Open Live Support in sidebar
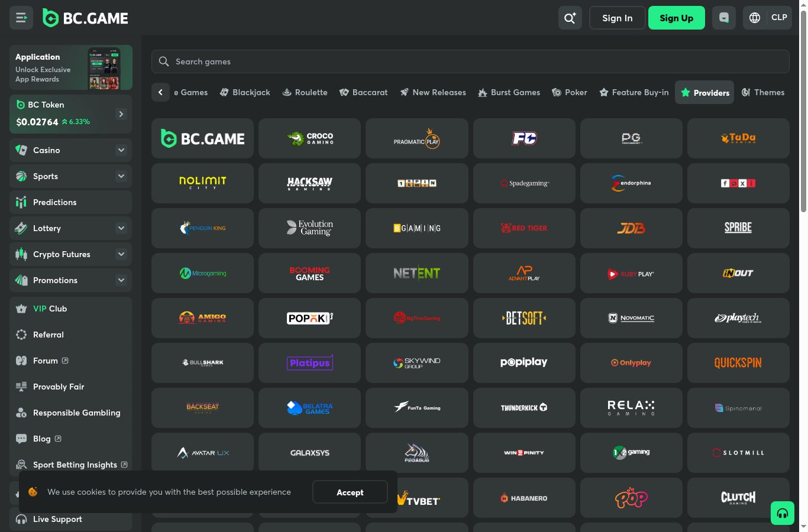 coord(70,519)
